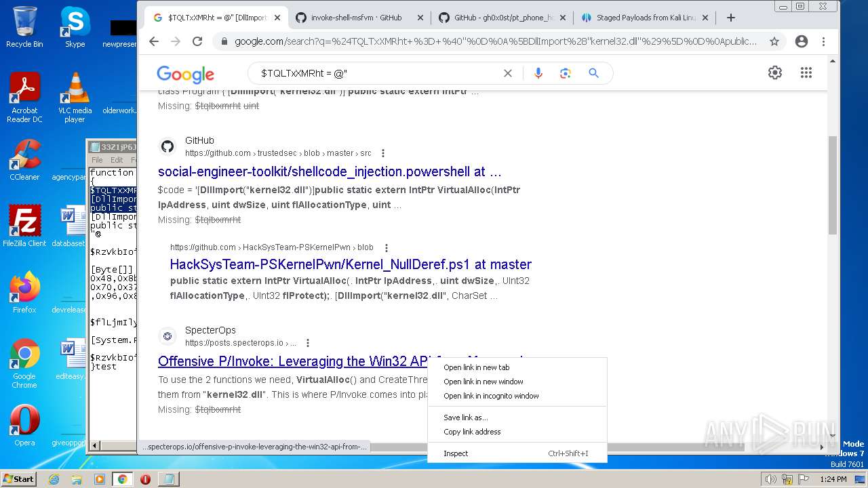
Task: Open Notepad's File menu
Action: click(x=97, y=160)
